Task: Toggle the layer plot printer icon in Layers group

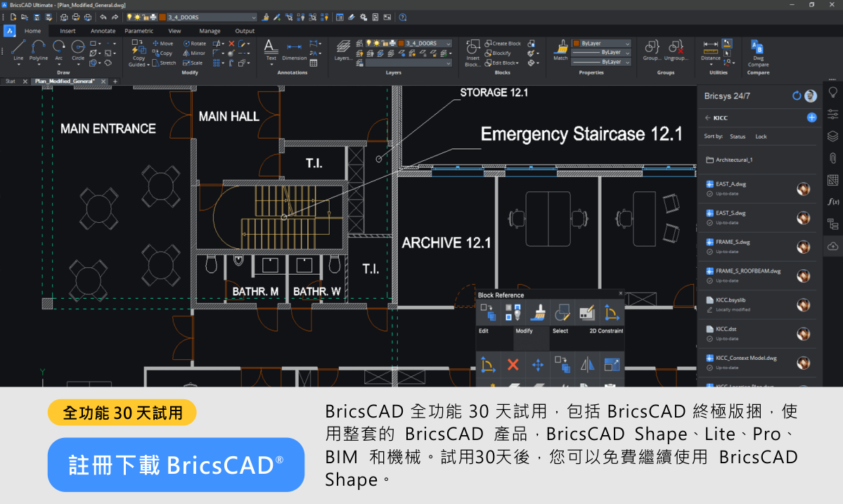Action: pyautogui.click(x=393, y=43)
